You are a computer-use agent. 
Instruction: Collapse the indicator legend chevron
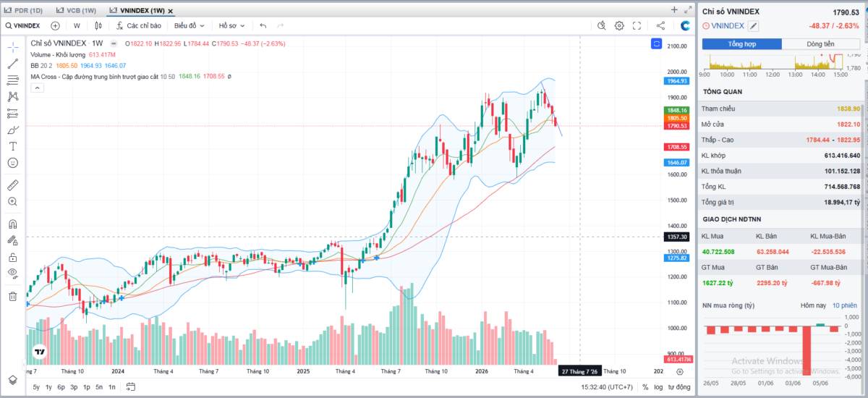[37, 88]
